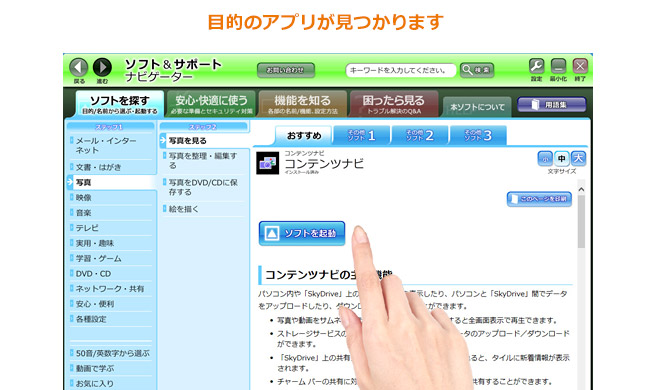
Task: Open the glossary book button (用語集)
Action: [x=551, y=104]
